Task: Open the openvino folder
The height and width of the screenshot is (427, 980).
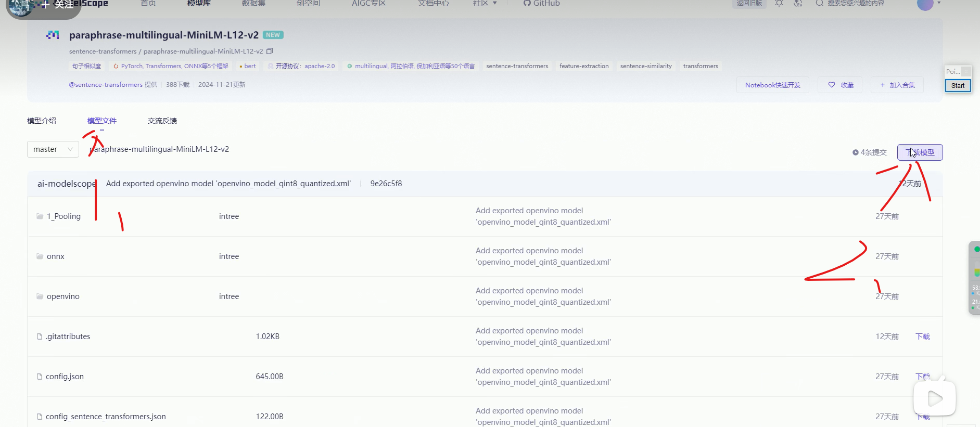Action: pyautogui.click(x=63, y=296)
